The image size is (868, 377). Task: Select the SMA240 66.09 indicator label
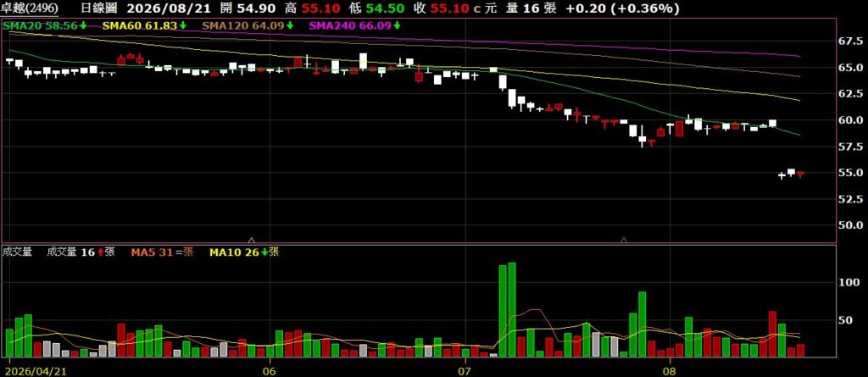(354, 25)
